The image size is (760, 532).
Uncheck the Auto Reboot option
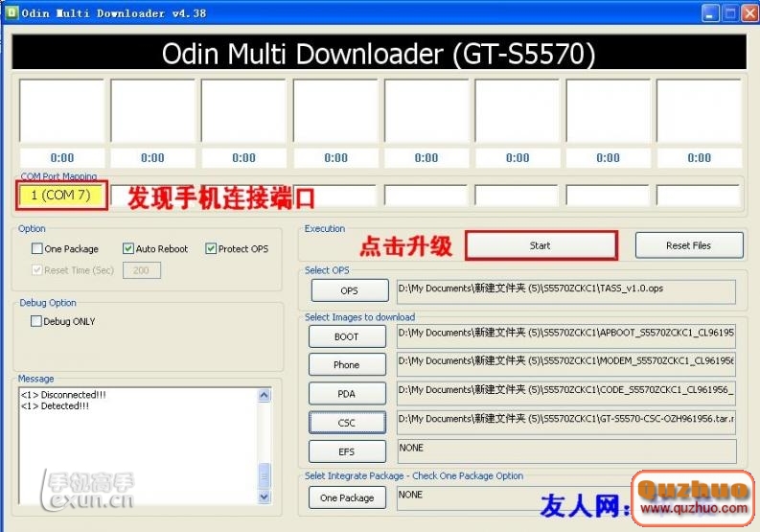tap(128, 249)
